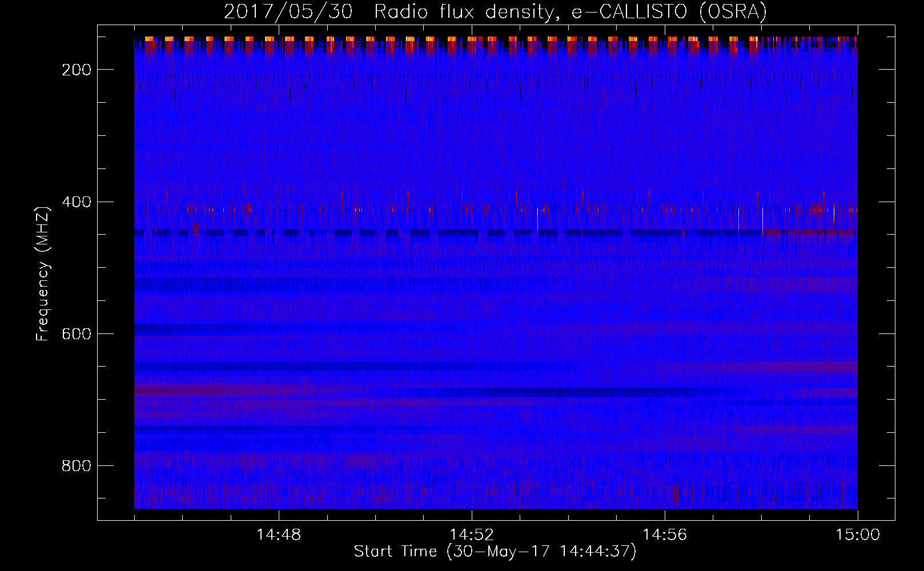This screenshot has width=924, height=571.
Task: Click the '600' frequency tick label
Action: pyautogui.click(x=76, y=334)
